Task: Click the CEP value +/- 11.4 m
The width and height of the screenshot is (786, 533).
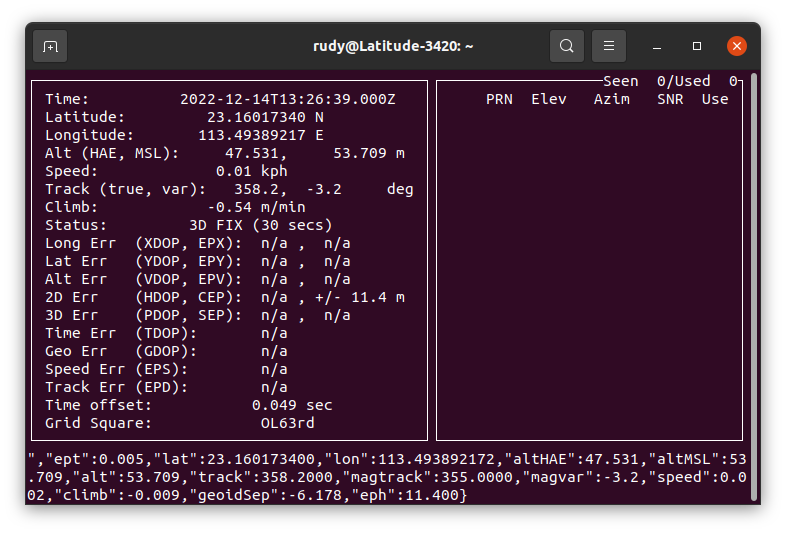Action: 360,298
